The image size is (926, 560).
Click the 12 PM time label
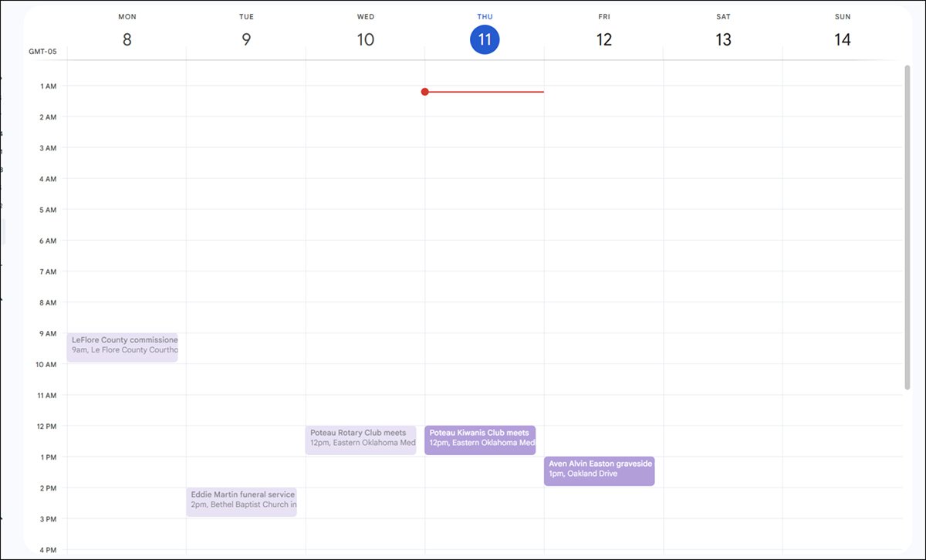tap(48, 427)
